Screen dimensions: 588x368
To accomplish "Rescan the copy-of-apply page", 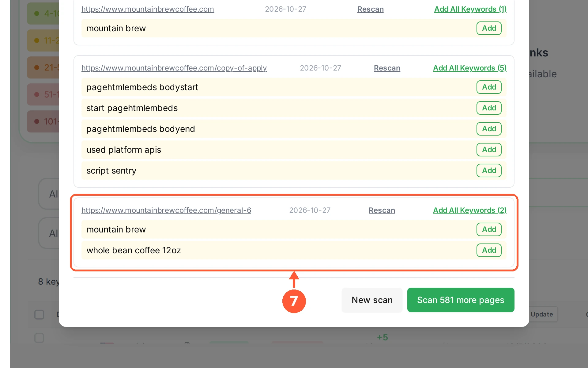I will pos(387,68).
